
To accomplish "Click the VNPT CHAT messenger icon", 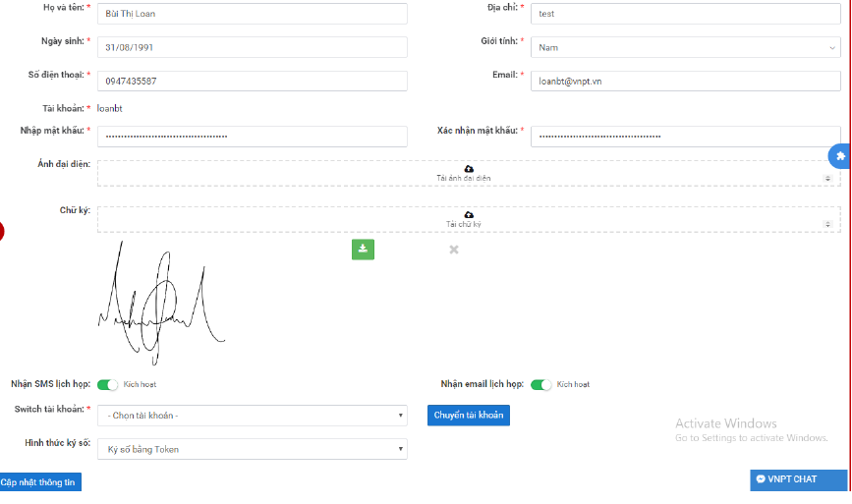I will [761, 479].
